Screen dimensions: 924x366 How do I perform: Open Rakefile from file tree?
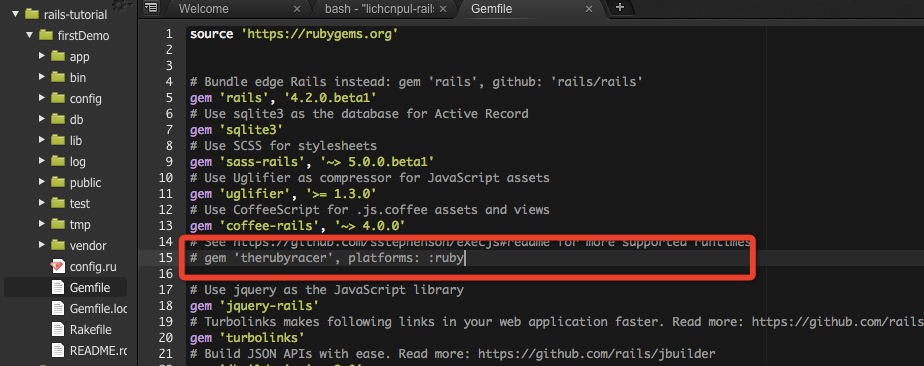[x=90, y=329]
